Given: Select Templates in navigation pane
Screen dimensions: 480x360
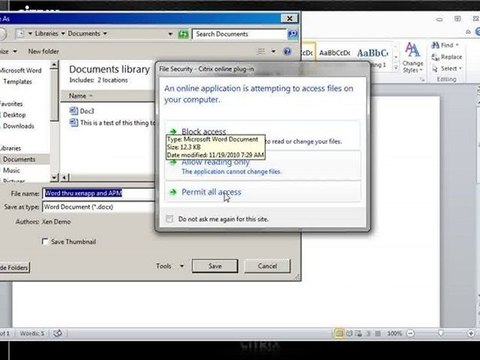Looking at the screenshot, I should click(x=18, y=81).
